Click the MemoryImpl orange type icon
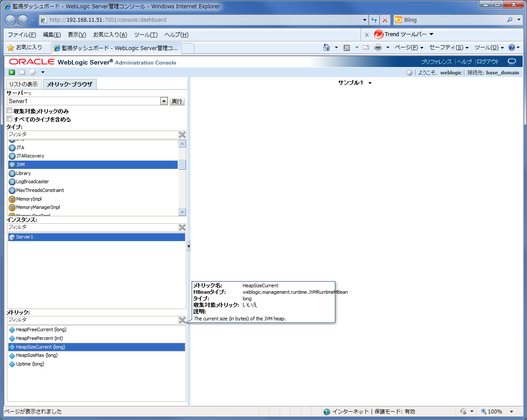Screen dimensions: 527x420 coord(12,199)
